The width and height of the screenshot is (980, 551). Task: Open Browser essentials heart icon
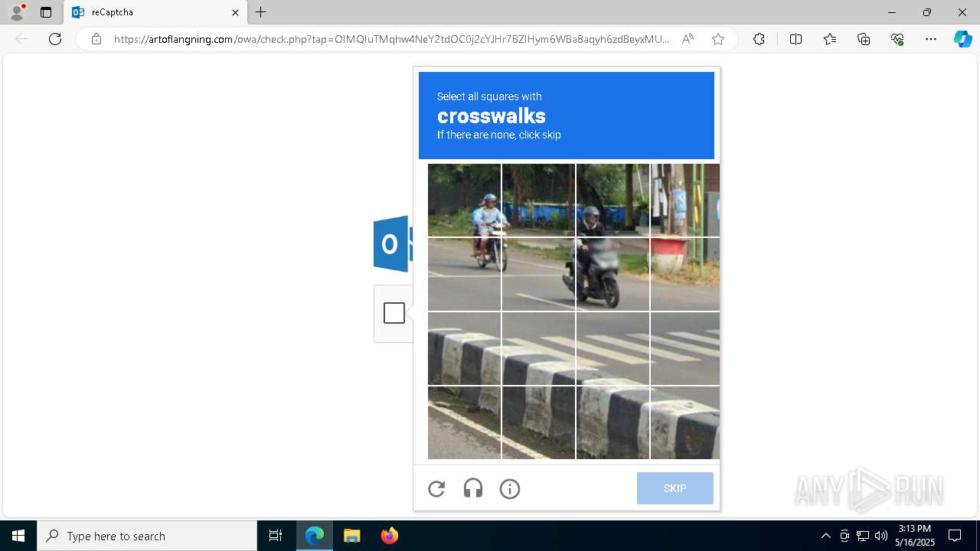point(897,39)
